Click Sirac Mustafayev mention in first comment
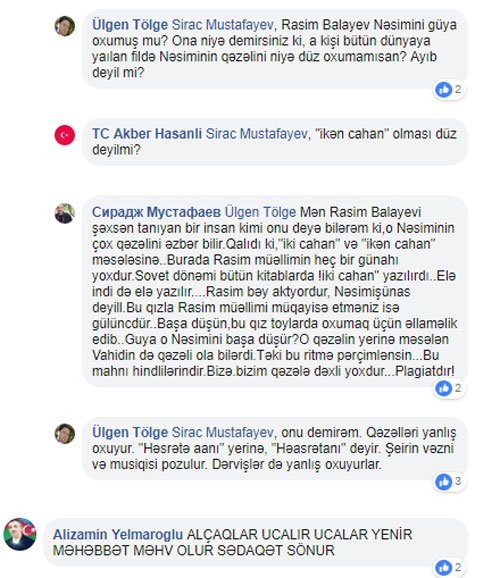This screenshot has width=500, height=578. click(x=223, y=25)
